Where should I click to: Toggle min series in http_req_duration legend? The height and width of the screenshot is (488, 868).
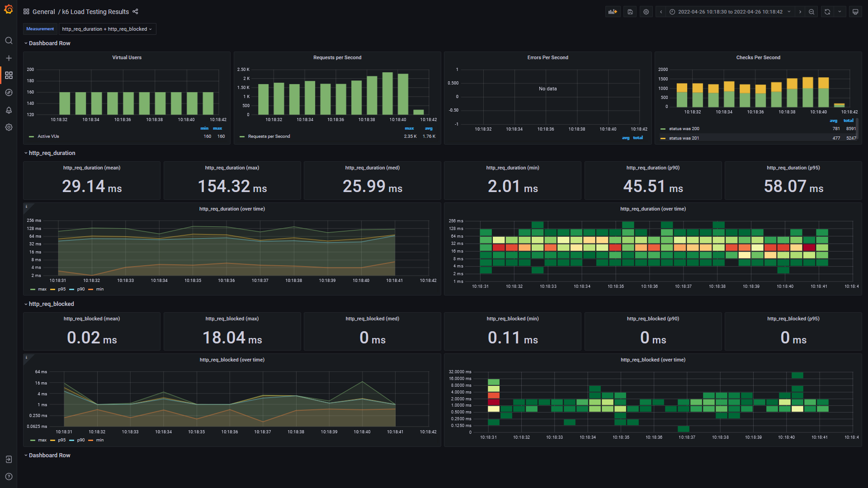coord(100,289)
